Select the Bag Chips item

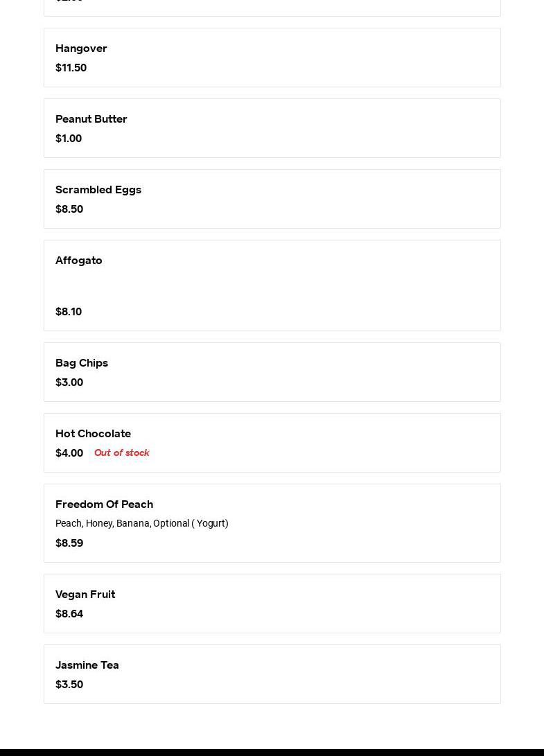click(82, 363)
